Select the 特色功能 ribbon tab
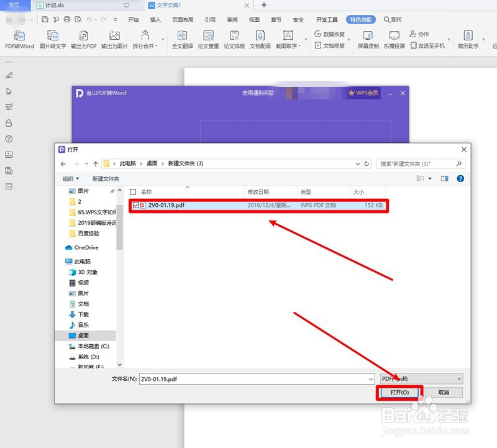Image resolution: width=497 pixels, height=448 pixels. pos(361,20)
